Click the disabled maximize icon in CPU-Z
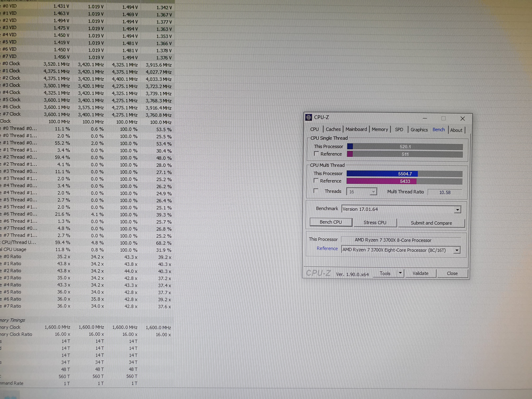The image size is (532, 399). point(443,118)
